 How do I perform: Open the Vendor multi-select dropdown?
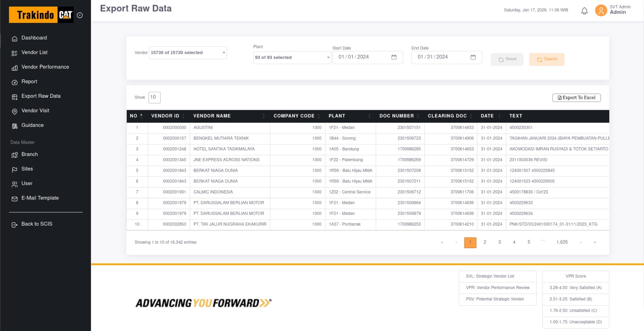(188, 53)
